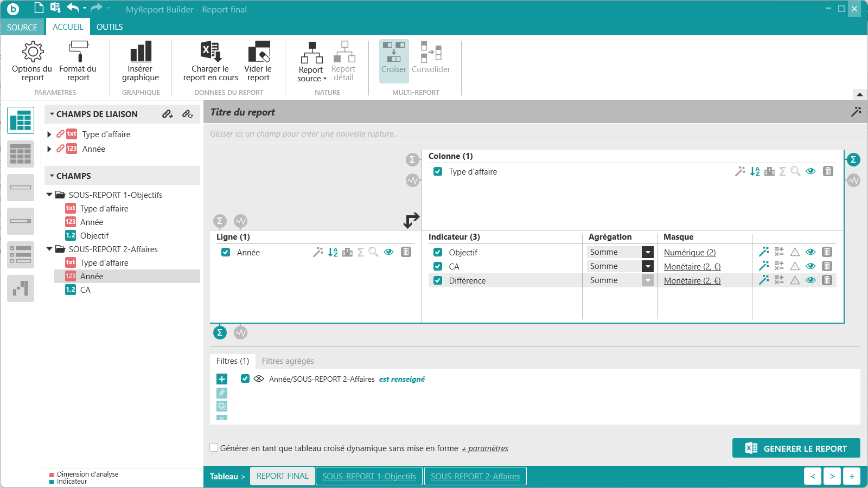Delete the Différence indicator with trash icon
Image resolution: width=868 pixels, height=488 pixels.
click(827, 280)
